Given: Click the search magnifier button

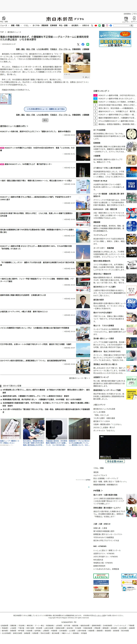Looking at the screenshot, I should pyautogui.click(x=132, y=26).
